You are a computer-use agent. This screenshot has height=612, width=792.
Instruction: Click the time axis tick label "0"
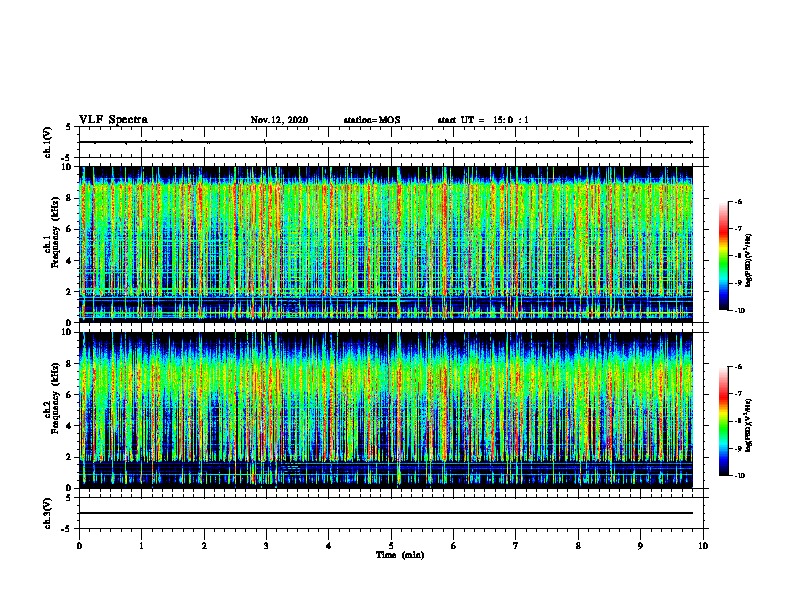(x=79, y=546)
